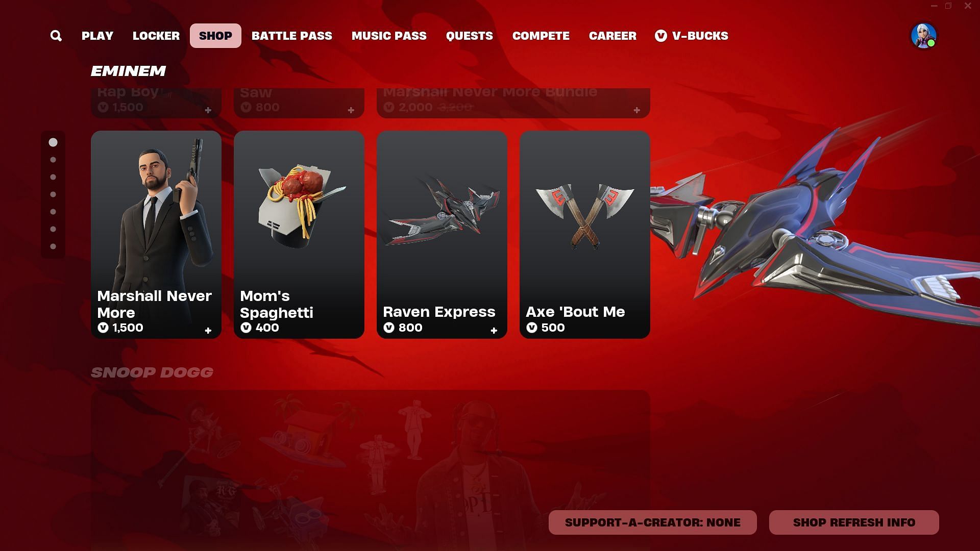Expand Raven Express plus icon

(x=494, y=331)
